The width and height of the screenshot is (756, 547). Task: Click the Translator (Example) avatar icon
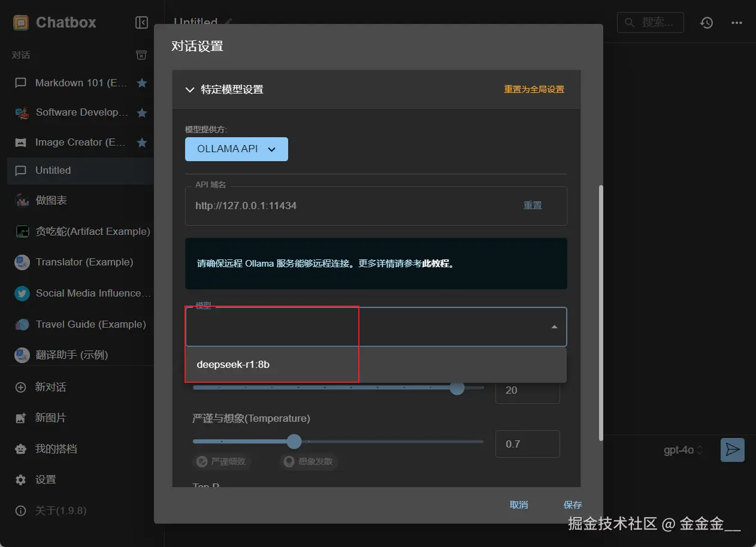click(22, 262)
